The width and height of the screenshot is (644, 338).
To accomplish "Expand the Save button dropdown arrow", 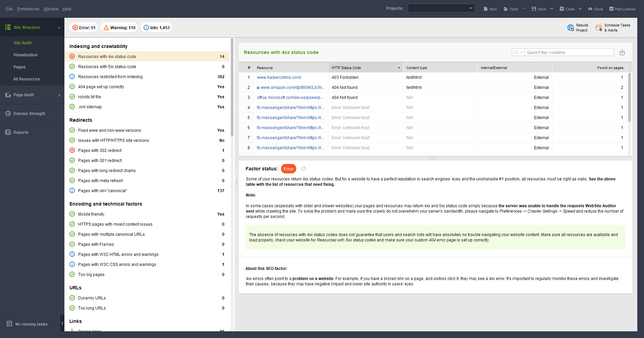I will 552,9.
